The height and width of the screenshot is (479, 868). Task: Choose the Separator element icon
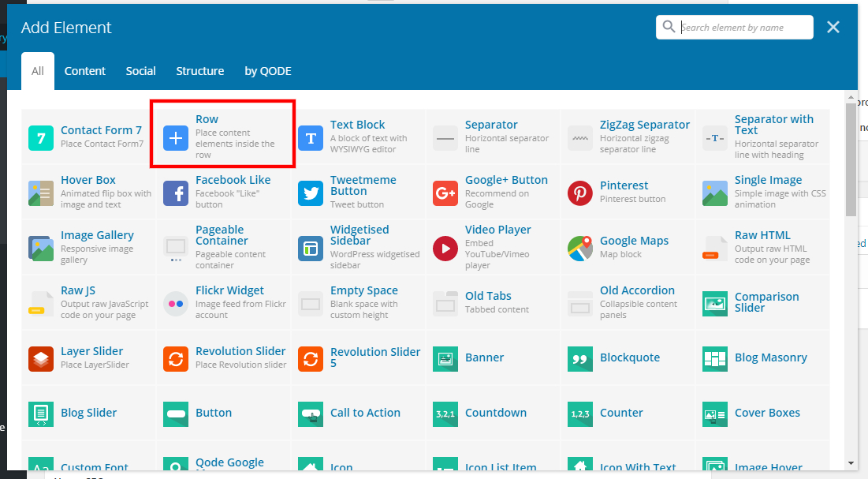pyautogui.click(x=445, y=138)
